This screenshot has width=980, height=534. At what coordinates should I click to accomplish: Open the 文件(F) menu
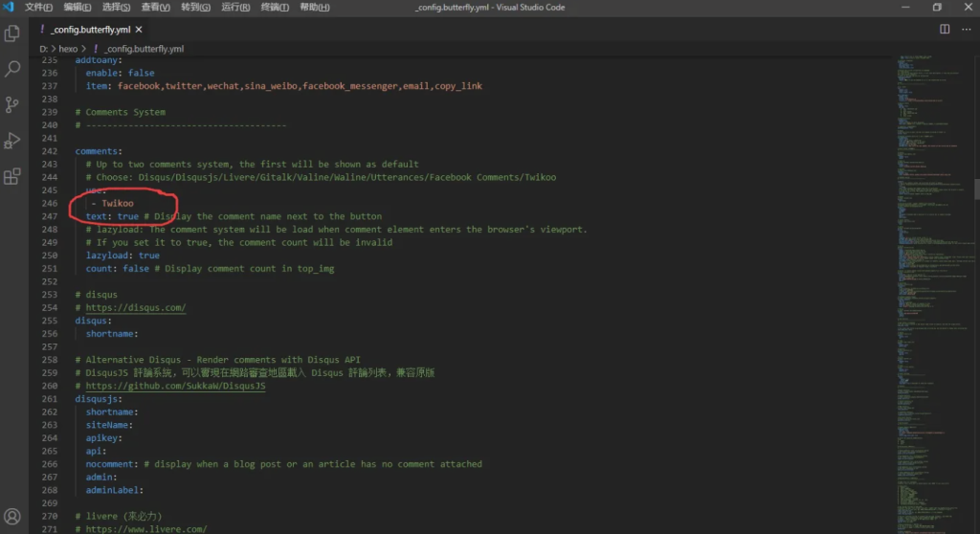[38, 8]
